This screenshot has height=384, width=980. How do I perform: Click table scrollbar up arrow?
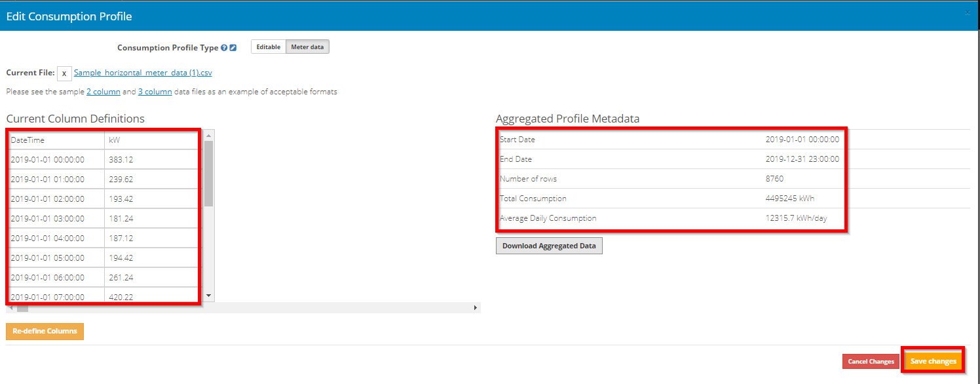pyautogui.click(x=209, y=136)
